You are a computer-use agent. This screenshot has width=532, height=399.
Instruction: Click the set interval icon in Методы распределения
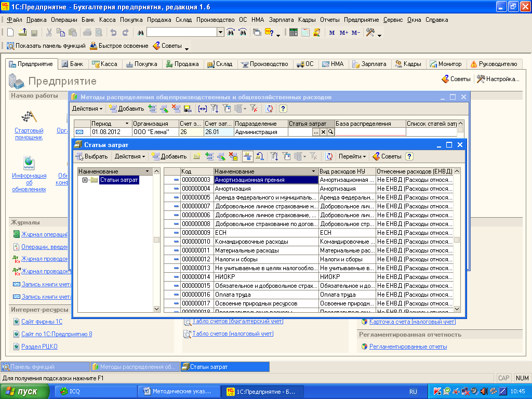click(x=203, y=109)
